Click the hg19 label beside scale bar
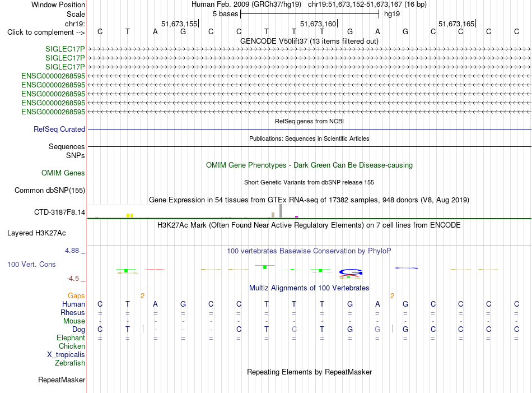Screen dimensions: 532x393 point(392,14)
